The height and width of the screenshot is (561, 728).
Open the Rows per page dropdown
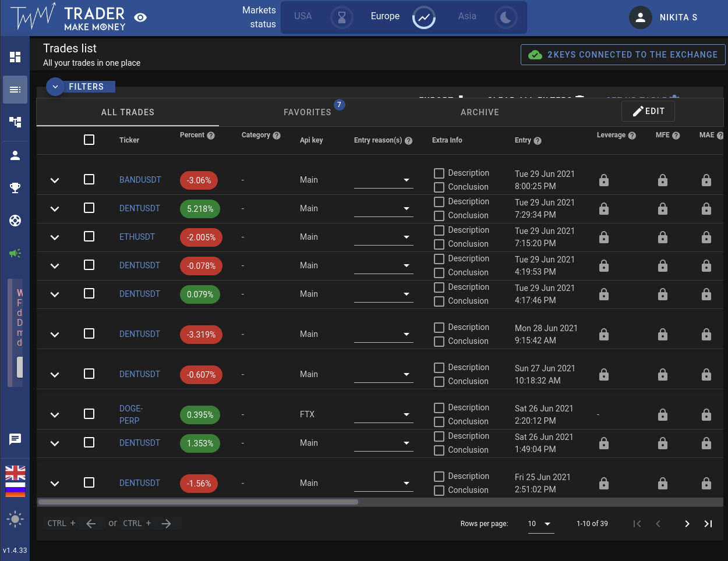(540, 523)
